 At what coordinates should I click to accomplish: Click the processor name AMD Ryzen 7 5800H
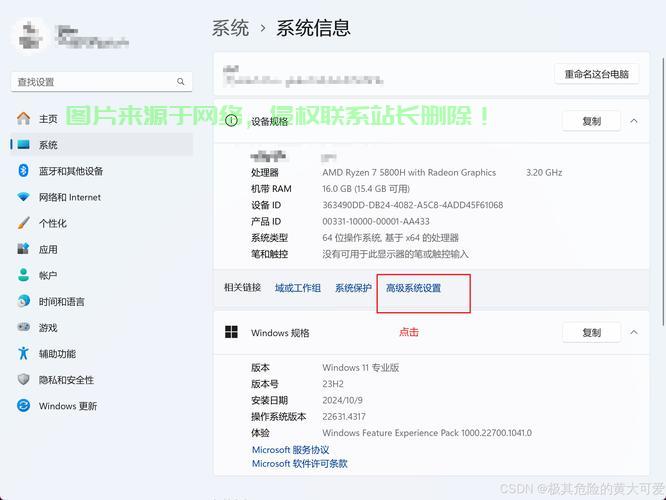click(x=409, y=172)
